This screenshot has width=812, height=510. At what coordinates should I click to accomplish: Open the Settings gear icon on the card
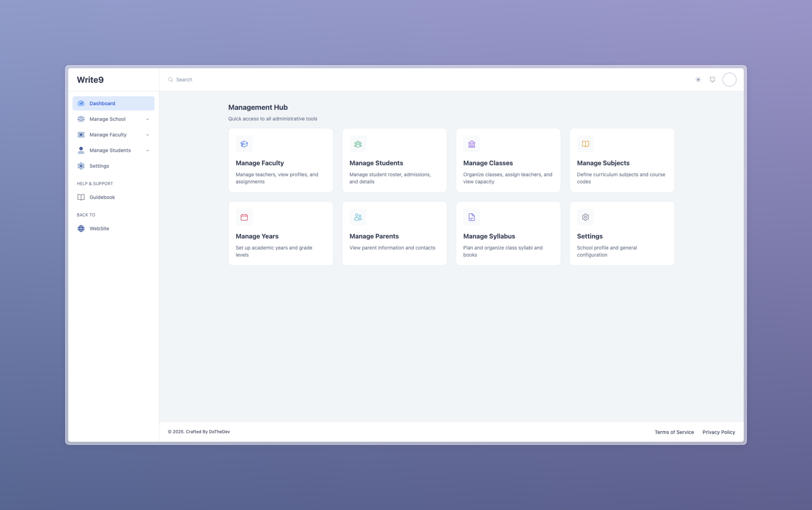pos(585,217)
